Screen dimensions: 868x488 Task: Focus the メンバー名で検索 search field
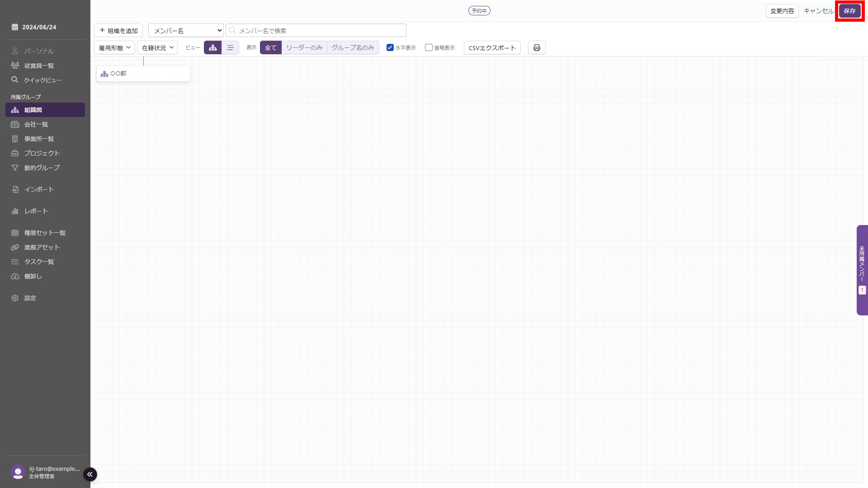click(x=316, y=30)
